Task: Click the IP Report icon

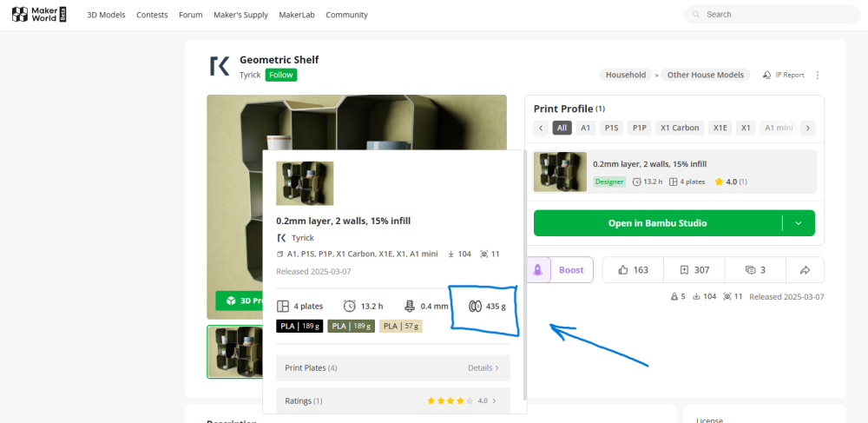Action: 767,75
